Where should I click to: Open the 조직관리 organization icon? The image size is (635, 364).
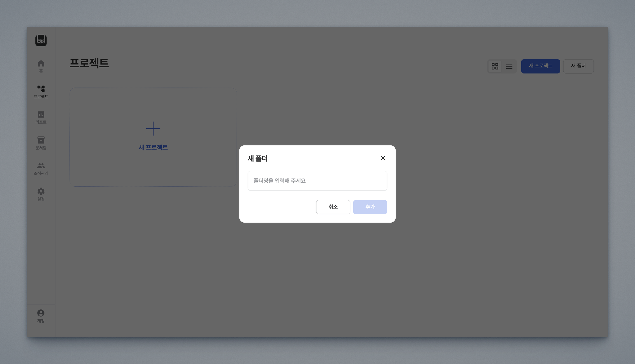coord(41,166)
